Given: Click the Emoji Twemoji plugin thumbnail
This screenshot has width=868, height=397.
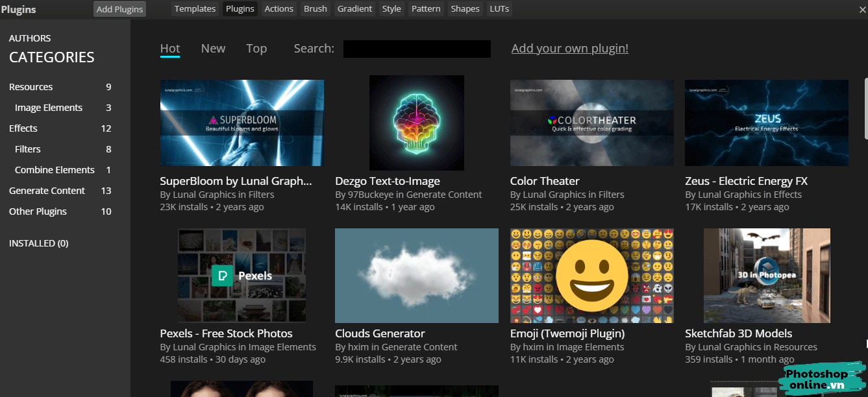Looking at the screenshot, I should click(x=591, y=275).
